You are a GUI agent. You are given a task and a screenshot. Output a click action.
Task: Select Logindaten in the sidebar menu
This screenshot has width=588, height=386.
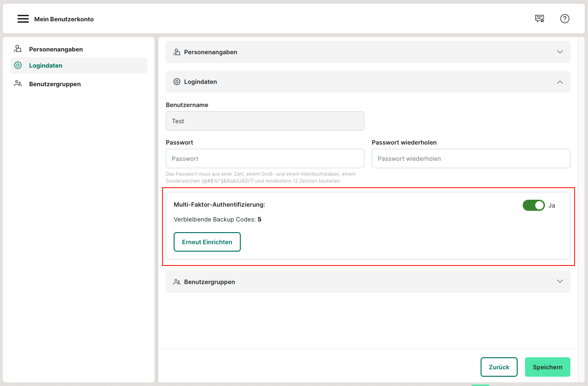46,65
